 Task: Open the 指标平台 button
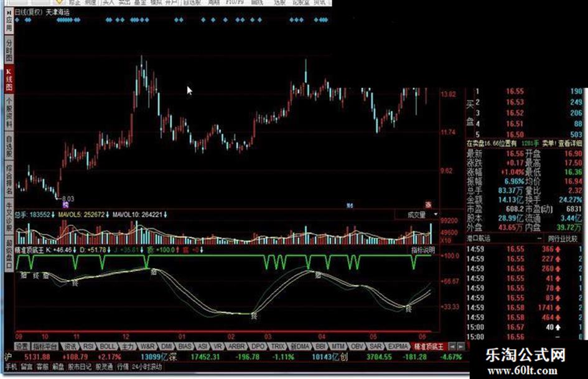coord(45,347)
